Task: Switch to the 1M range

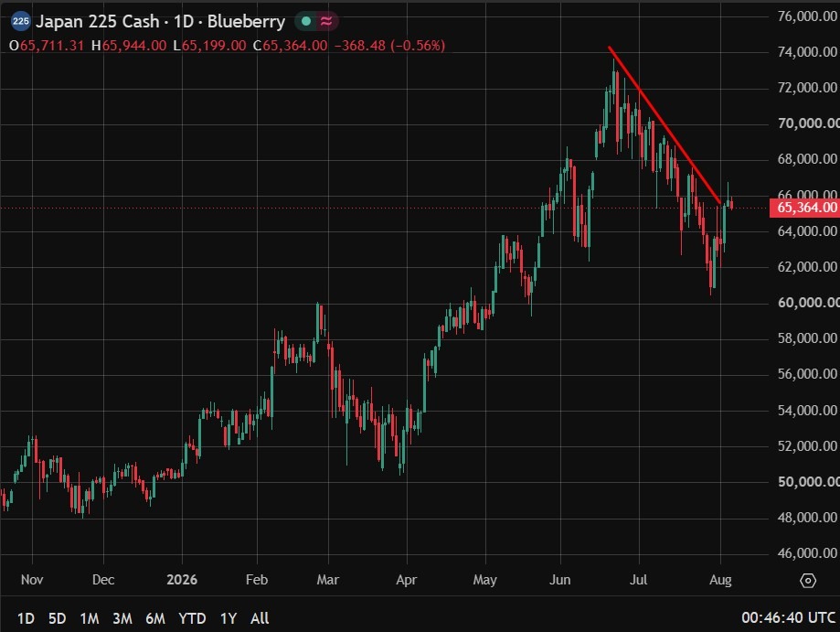Action: (90, 618)
